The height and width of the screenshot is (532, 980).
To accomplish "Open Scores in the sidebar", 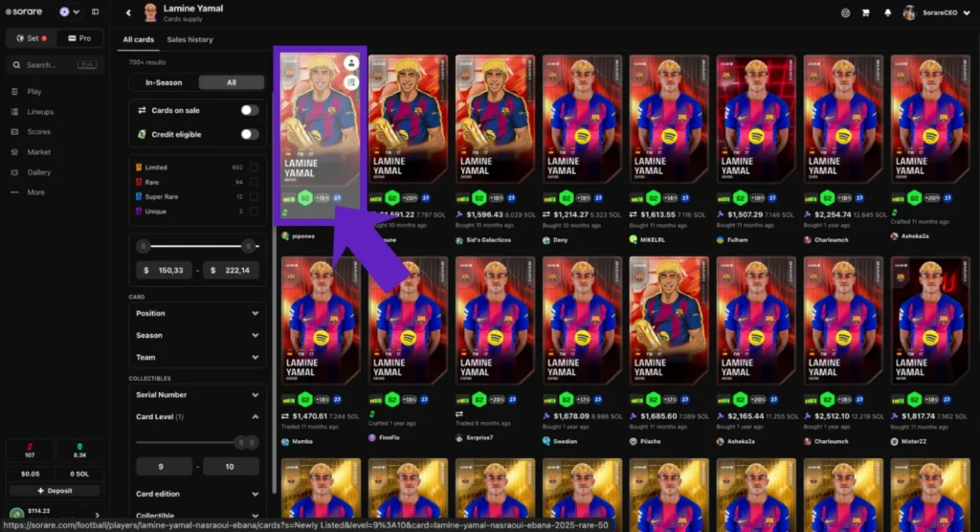I will [x=38, y=132].
